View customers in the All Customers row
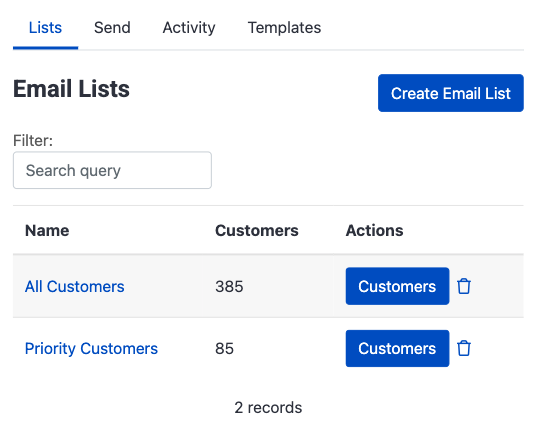Image resolution: width=538 pixels, height=443 pixels. pos(397,286)
